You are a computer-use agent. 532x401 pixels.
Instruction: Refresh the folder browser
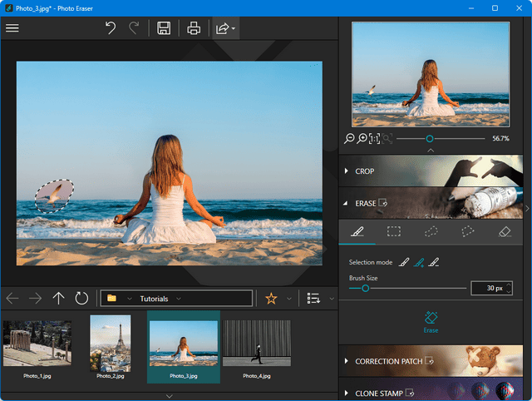coord(81,299)
